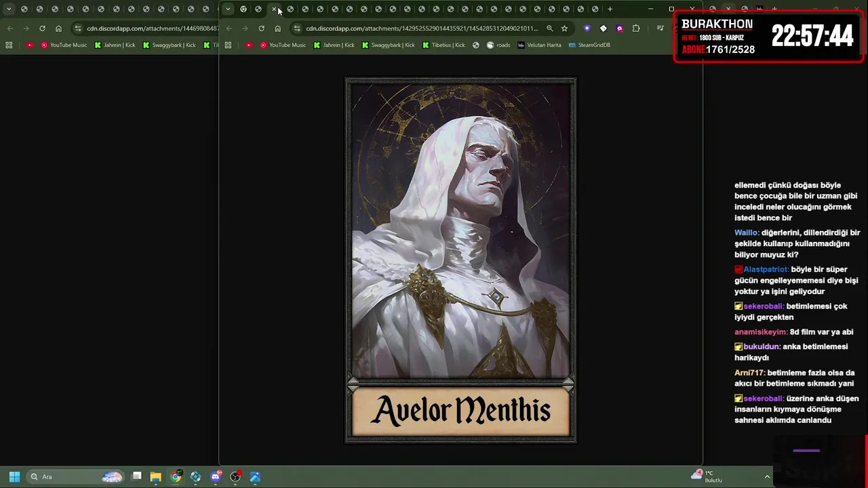Open the pink extension icon in toolbar
Image resolution: width=868 pixels, height=488 pixels.
(x=620, y=28)
